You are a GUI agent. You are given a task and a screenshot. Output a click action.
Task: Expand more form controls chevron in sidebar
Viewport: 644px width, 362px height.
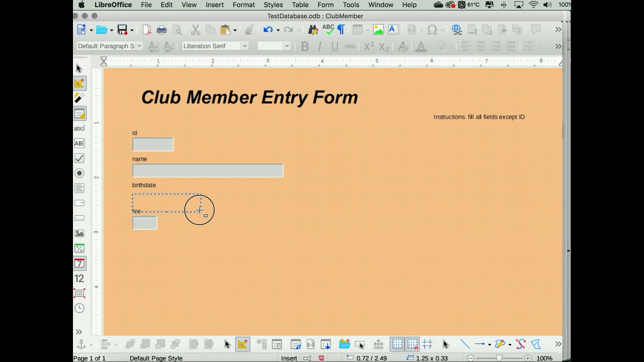click(79, 332)
